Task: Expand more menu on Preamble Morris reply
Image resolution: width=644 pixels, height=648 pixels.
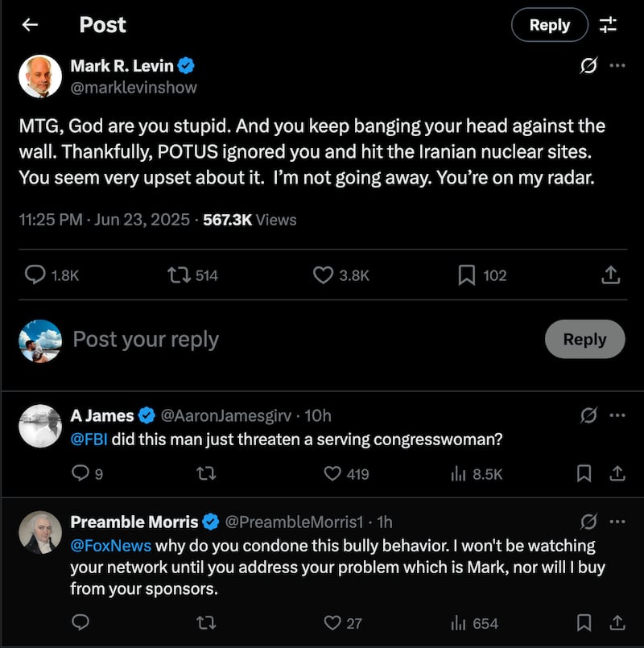Action: coord(617,521)
